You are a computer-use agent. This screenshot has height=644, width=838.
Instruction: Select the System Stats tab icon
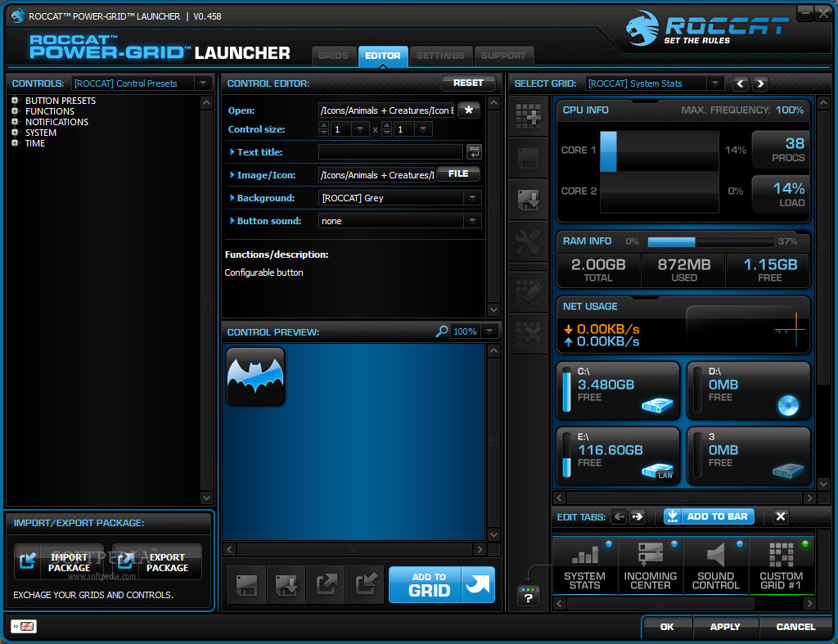[584, 565]
